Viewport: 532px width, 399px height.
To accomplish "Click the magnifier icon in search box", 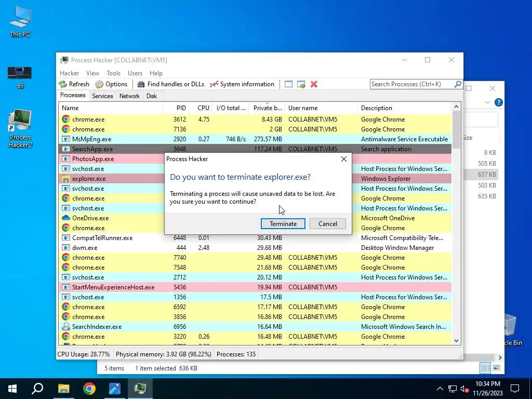I will [457, 84].
